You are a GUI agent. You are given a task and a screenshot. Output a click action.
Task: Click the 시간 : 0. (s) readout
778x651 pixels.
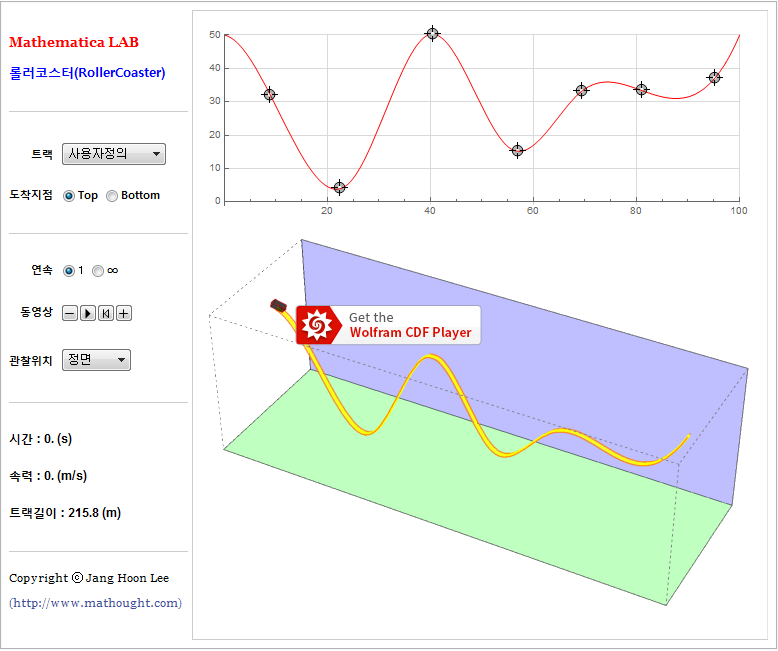[x=41, y=439]
